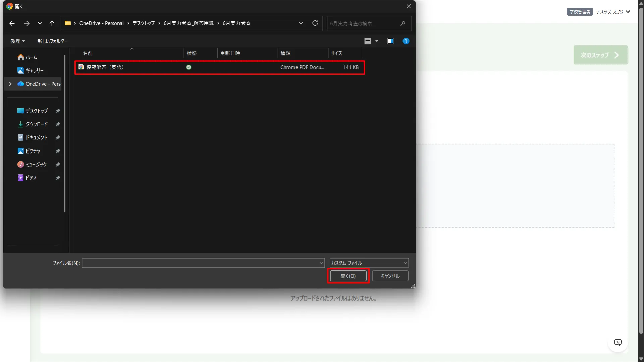The image size is (644, 362).
Task: Open ミュージック quick access item
Action: point(32,165)
